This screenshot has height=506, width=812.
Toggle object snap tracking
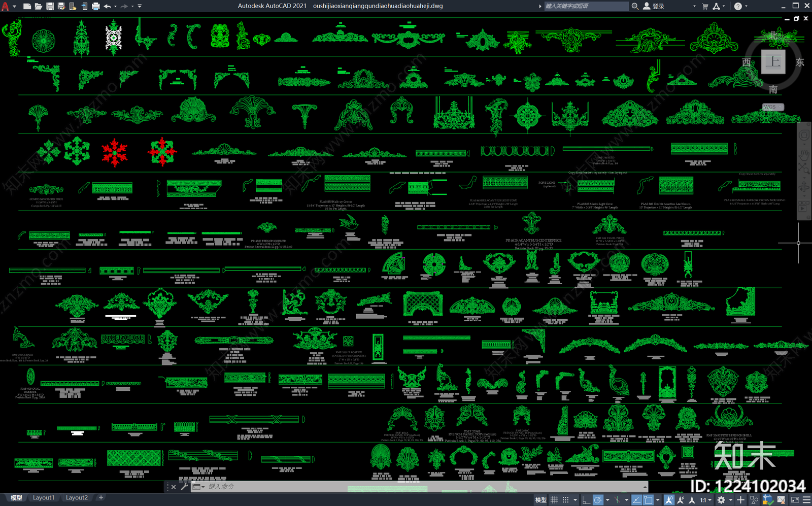(636, 500)
